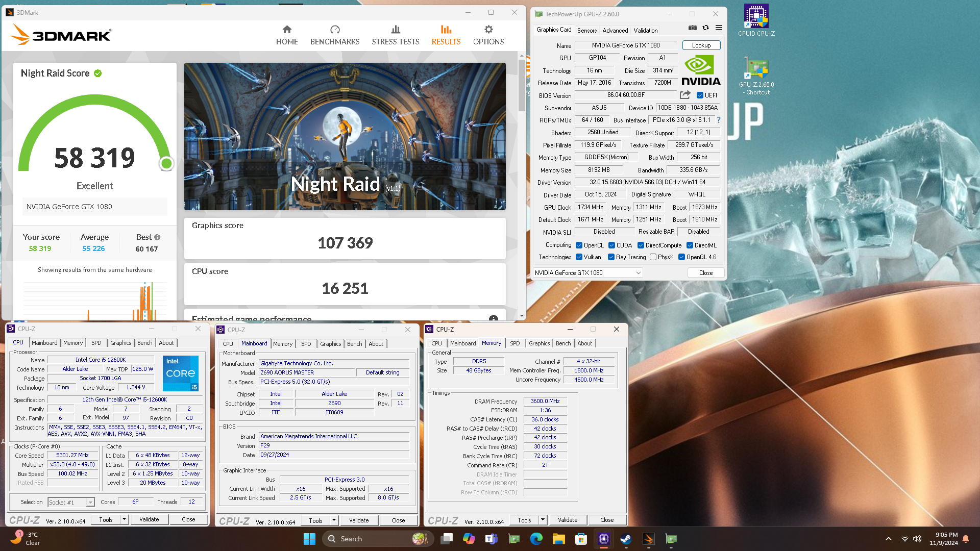This screenshot has width=980, height=551.
Task: Open the GPU-Z hamburger menu
Action: point(719,28)
